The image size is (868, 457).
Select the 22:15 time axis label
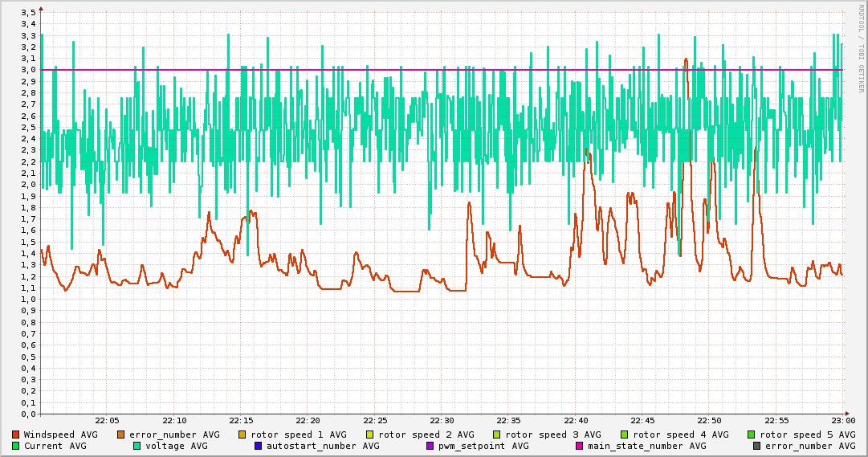(242, 421)
